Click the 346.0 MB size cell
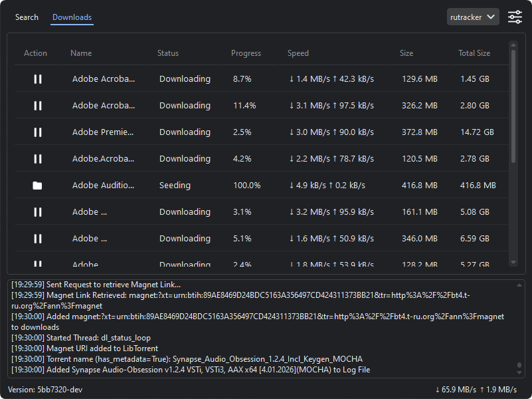The image size is (532, 399). (x=419, y=238)
